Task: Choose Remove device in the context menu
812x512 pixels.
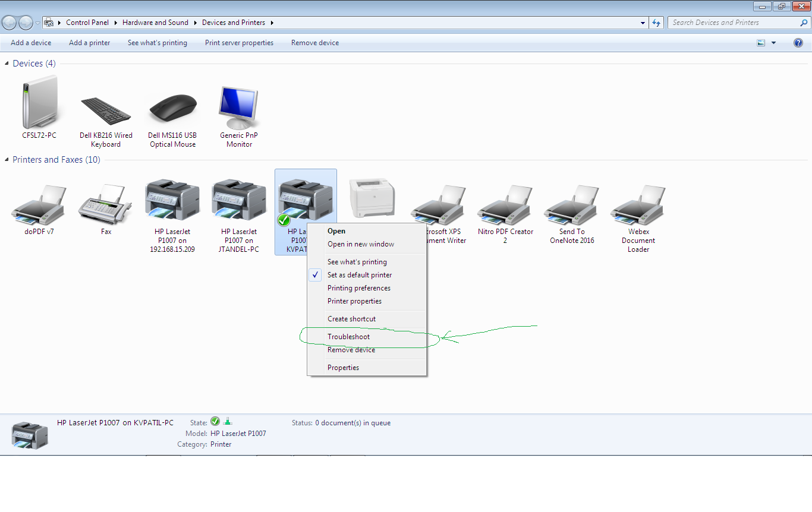Action: coord(367,350)
